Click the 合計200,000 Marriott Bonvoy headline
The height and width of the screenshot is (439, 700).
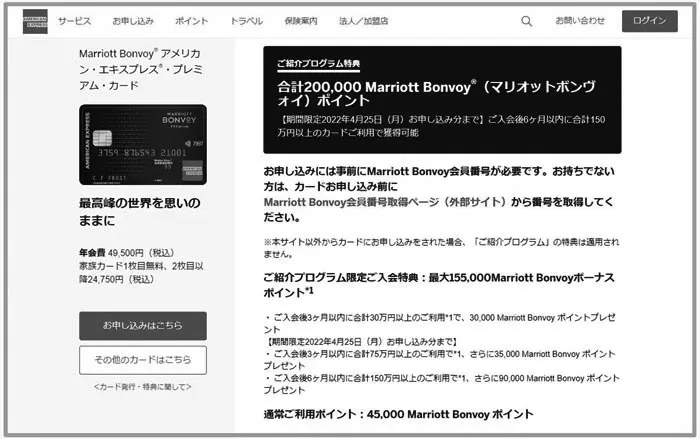pos(436,93)
